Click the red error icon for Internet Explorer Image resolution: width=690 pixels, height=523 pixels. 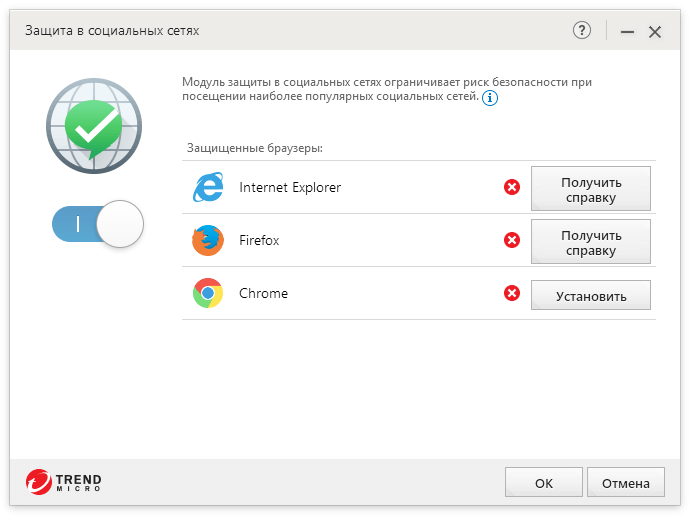[x=512, y=187]
